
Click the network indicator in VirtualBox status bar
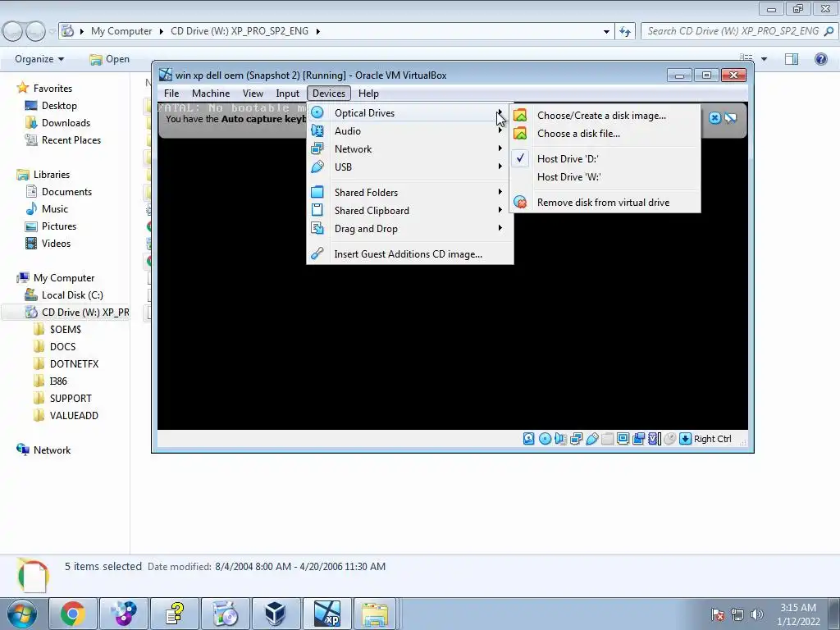577,439
